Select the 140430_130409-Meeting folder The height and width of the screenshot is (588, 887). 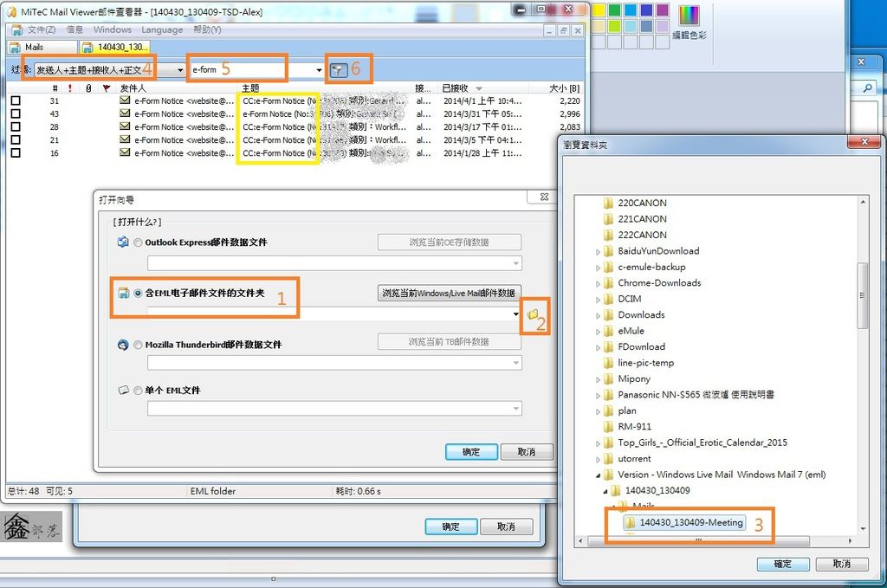(x=684, y=522)
